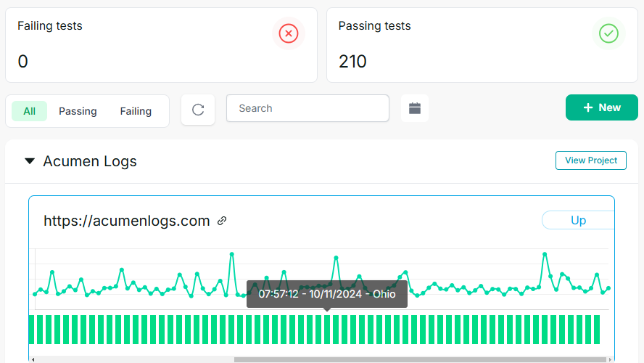Click the green passing tests checkmark icon
644x363 pixels.
[x=608, y=33]
